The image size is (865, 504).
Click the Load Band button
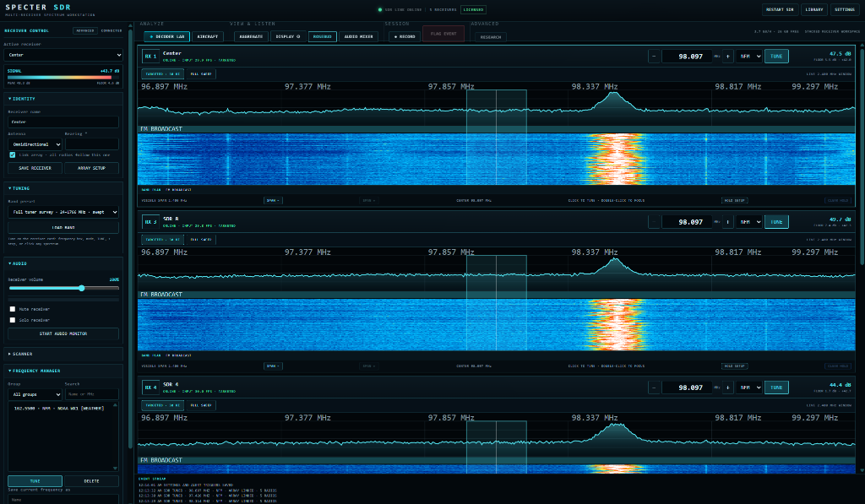(x=63, y=227)
